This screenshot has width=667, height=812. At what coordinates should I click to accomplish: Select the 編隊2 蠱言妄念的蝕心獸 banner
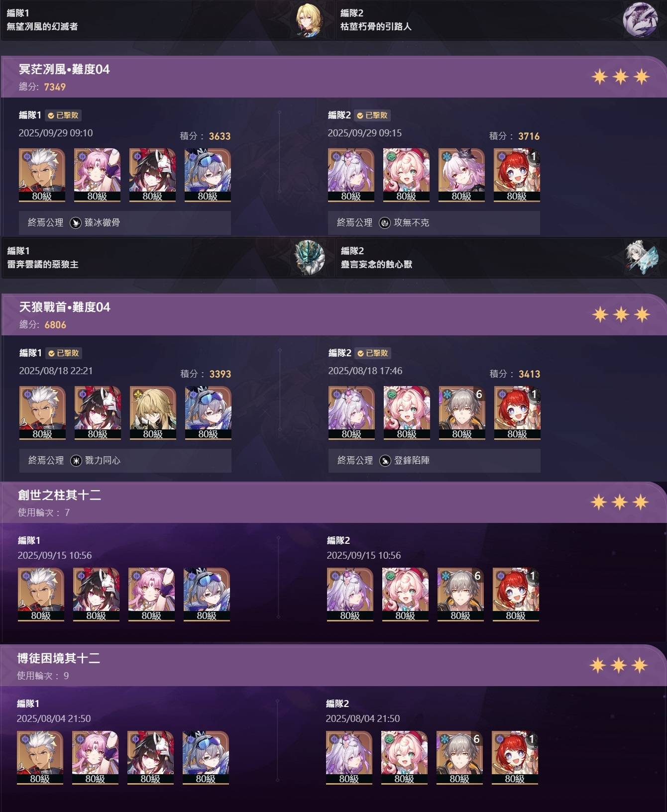tap(500, 258)
